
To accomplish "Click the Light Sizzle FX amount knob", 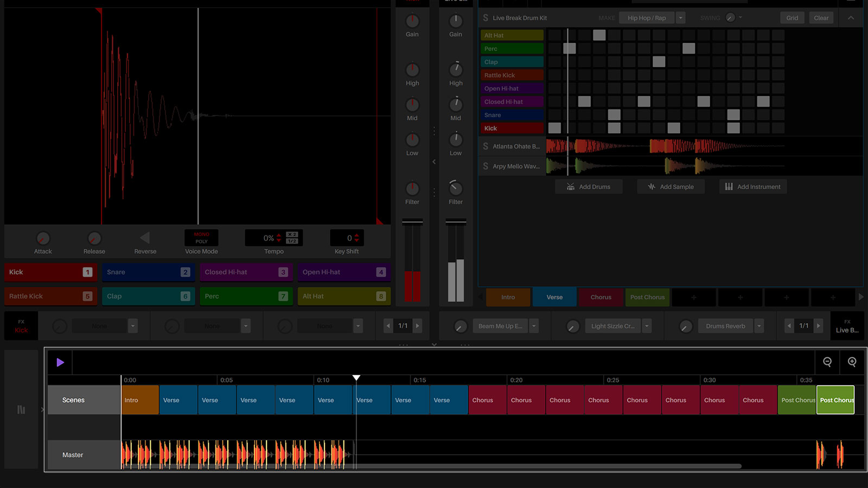I will pyautogui.click(x=573, y=326).
